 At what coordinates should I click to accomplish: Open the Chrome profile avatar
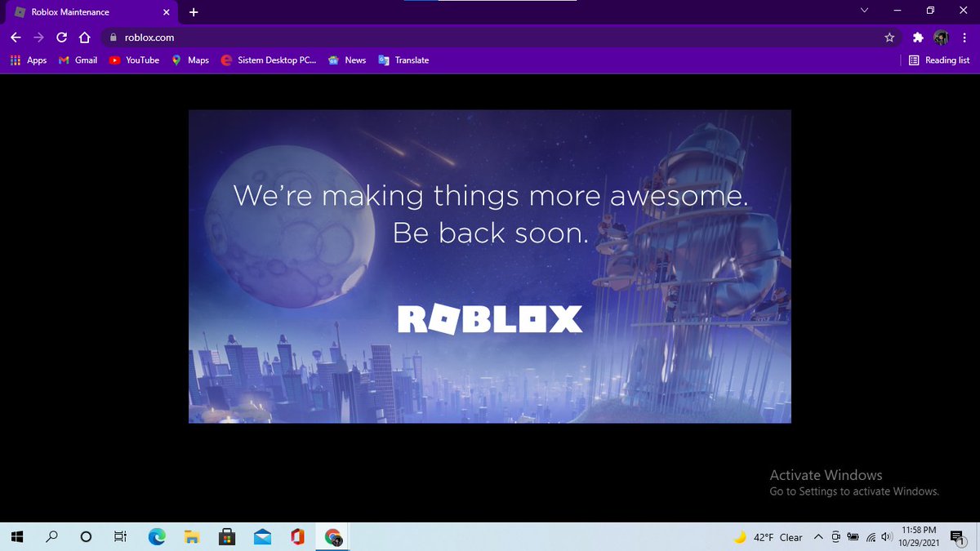pyautogui.click(x=942, y=38)
